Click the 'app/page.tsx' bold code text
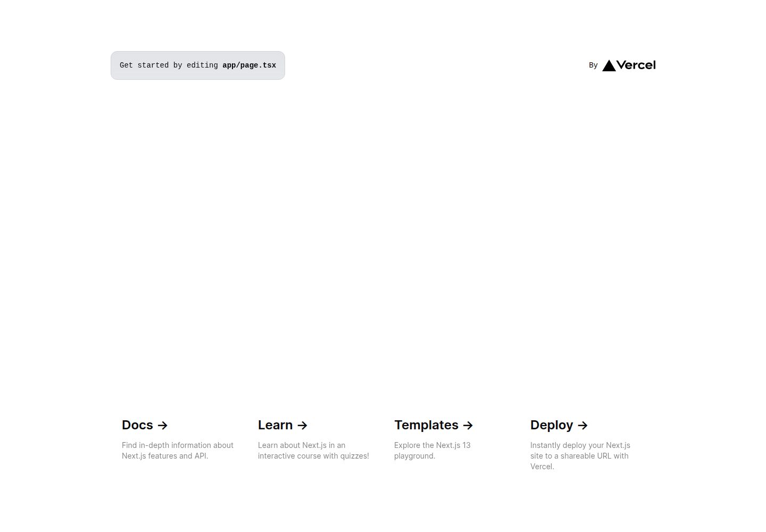Viewport: 766px width, 532px height. point(249,65)
